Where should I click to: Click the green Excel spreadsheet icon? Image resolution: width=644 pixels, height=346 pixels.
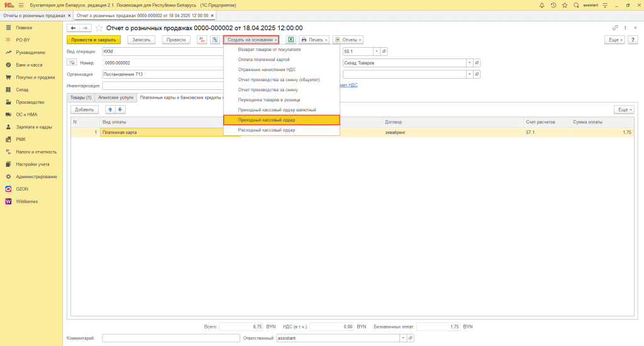click(x=291, y=40)
